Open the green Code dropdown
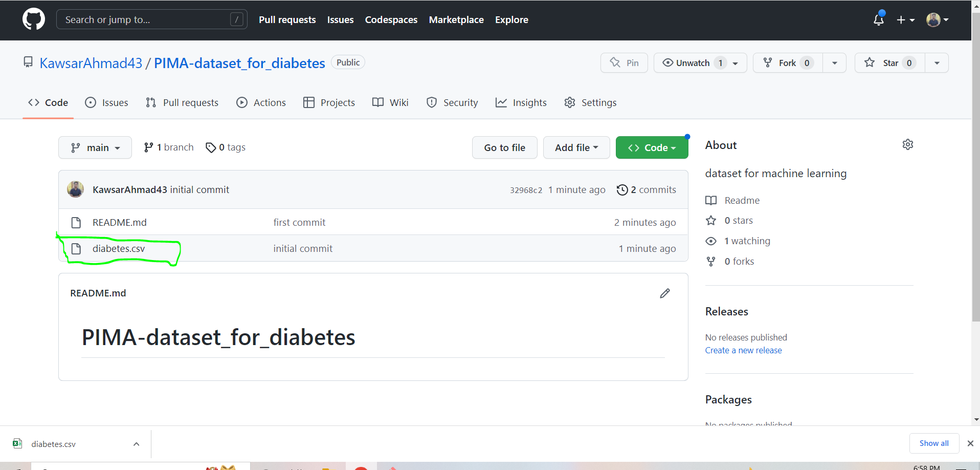The height and width of the screenshot is (470, 980). (x=652, y=147)
